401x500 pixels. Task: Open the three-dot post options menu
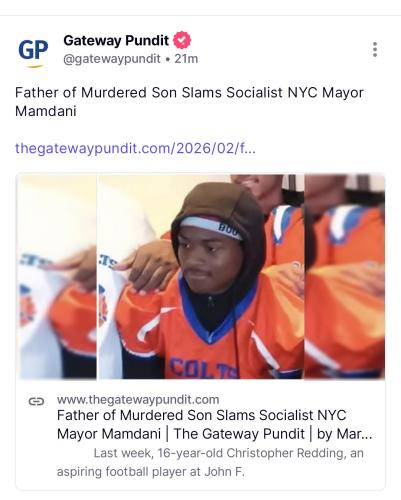[x=375, y=49]
